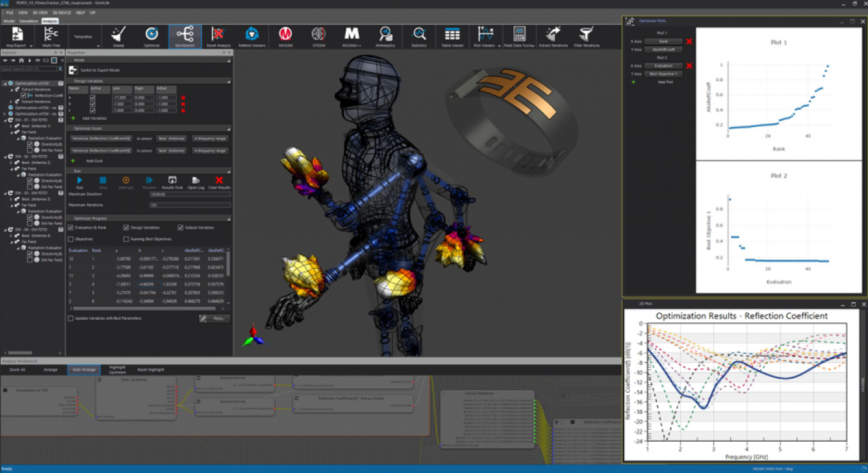Launch MUSAIK from the toolbar
868x473 pixels.
click(x=285, y=37)
